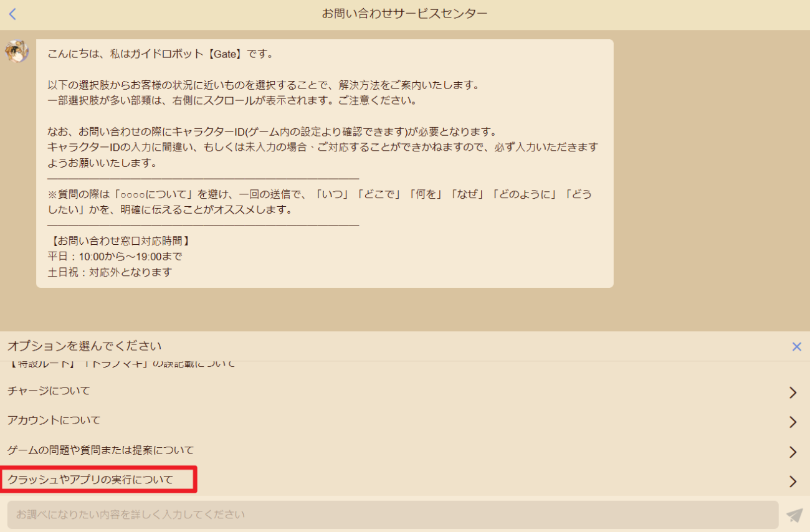Click the paper plane send icon
The height and width of the screenshot is (532, 810).
point(794,515)
